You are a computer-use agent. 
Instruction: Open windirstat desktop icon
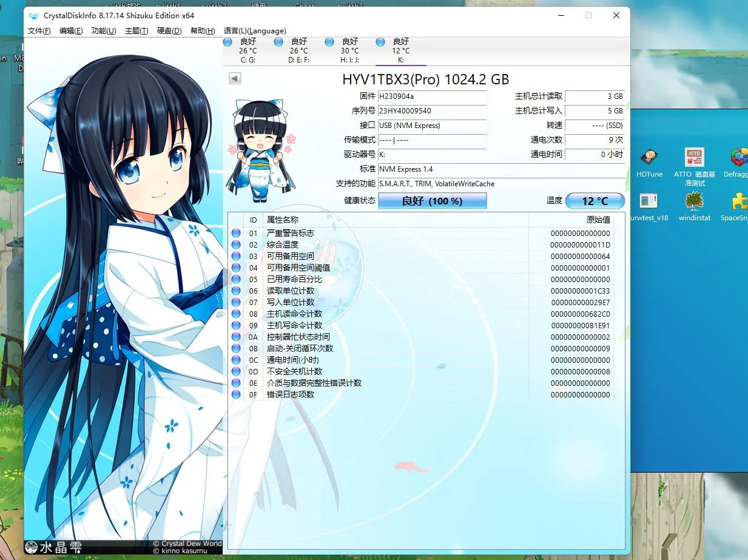pos(694,206)
